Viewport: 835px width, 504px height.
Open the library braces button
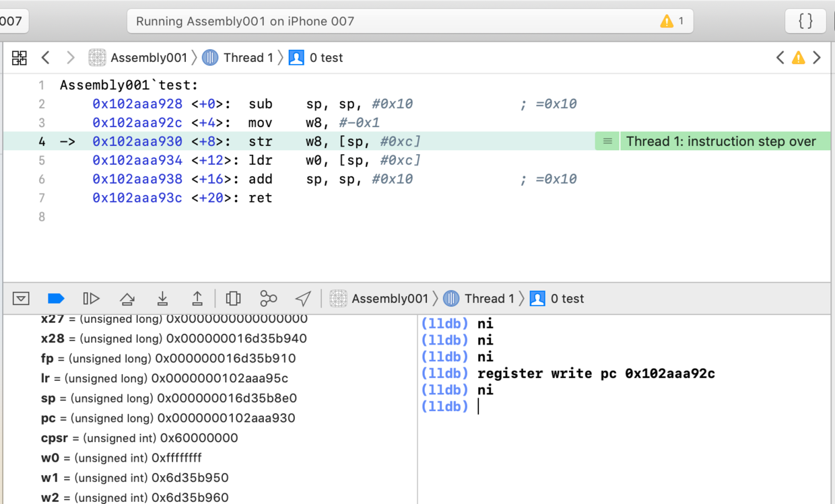[x=805, y=21]
